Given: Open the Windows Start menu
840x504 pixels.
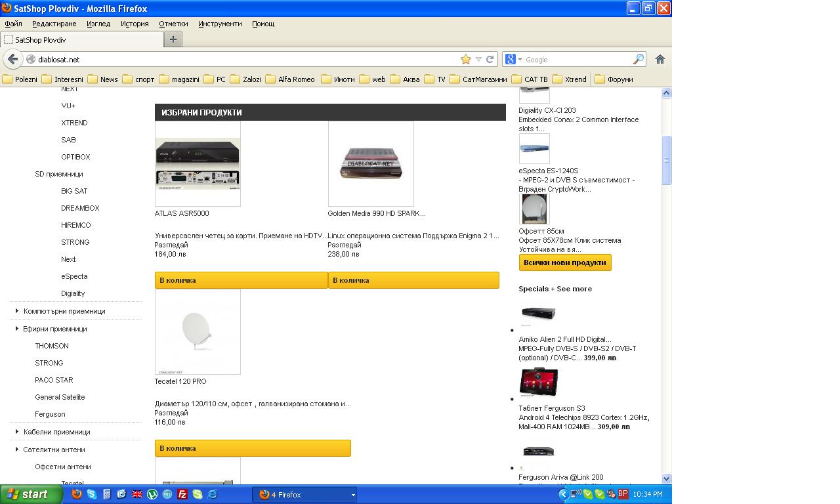Looking at the screenshot, I should (x=31, y=494).
